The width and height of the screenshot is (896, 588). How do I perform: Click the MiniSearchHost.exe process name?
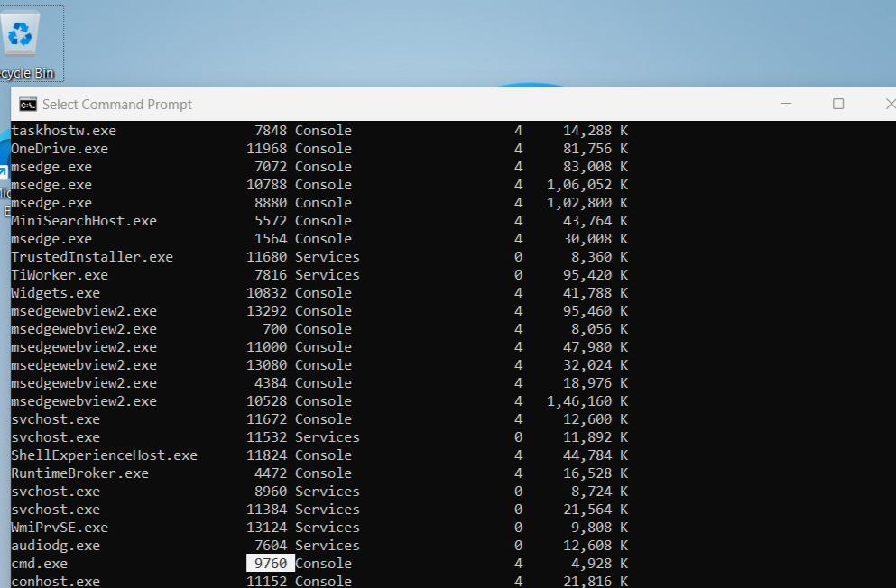(x=84, y=221)
